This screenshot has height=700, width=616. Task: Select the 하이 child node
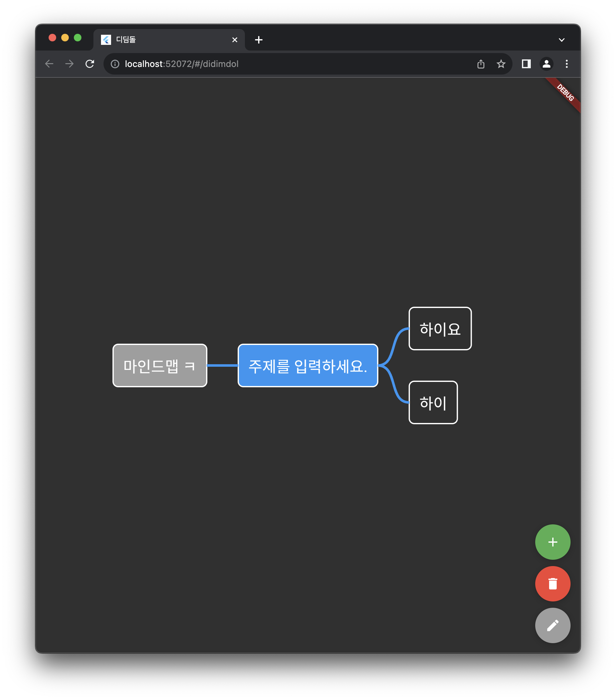point(433,402)
